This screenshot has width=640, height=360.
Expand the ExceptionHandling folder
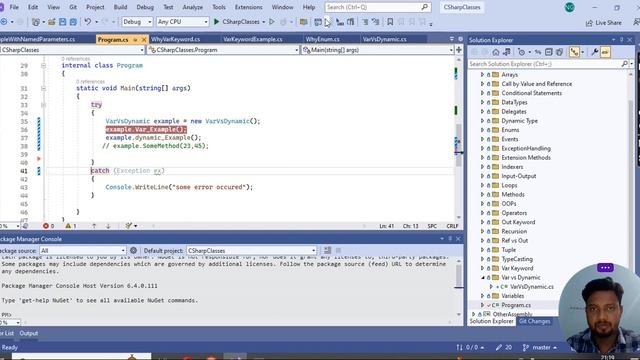(x=482, y=148)
